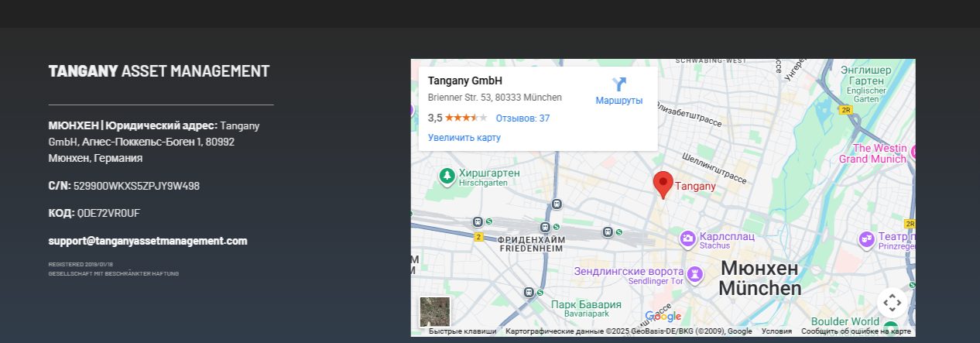
Task: Open the Условия terms link
Action: 776,331
